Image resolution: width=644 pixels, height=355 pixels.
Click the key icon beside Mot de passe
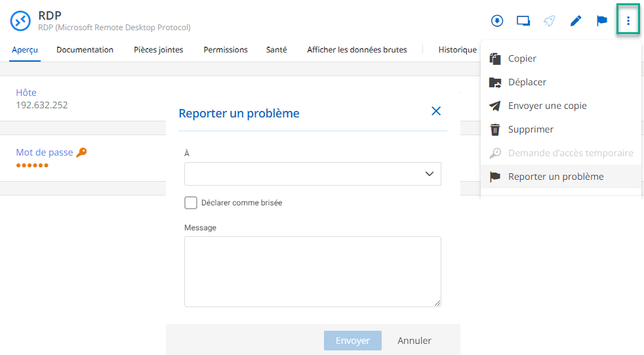81,152
